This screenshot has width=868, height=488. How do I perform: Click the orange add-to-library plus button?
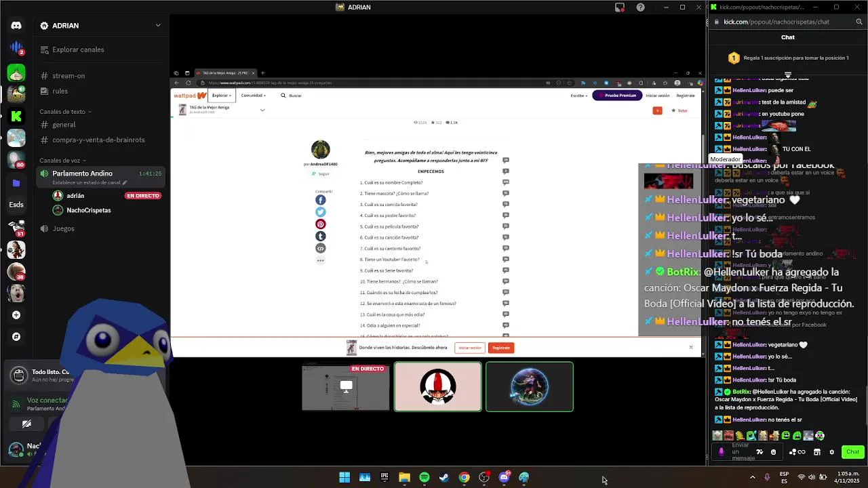tap(657, 110)
